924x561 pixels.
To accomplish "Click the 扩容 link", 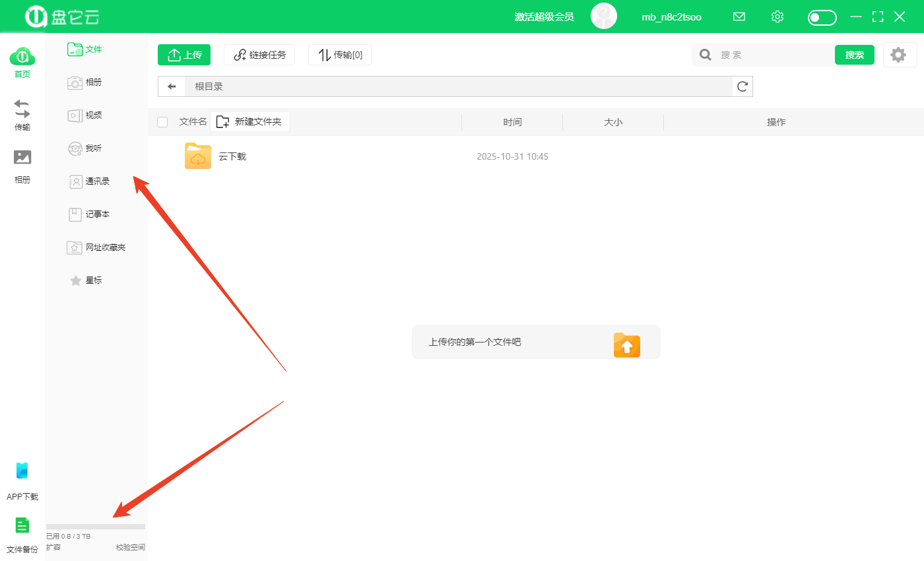I will click(x=53, y=547).
